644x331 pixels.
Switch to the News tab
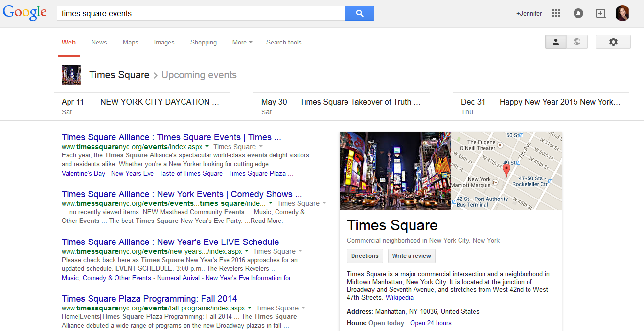(99, 43)
